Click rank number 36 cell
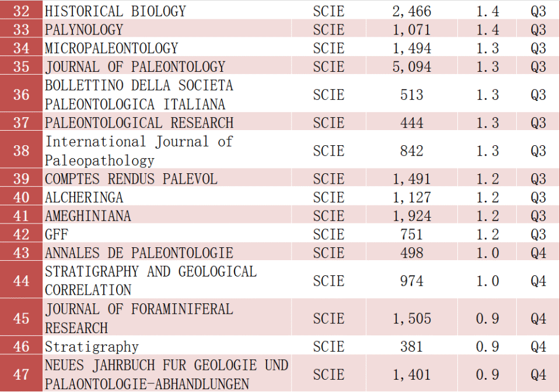This screenshot has height=392, width=560. (22, 94)
